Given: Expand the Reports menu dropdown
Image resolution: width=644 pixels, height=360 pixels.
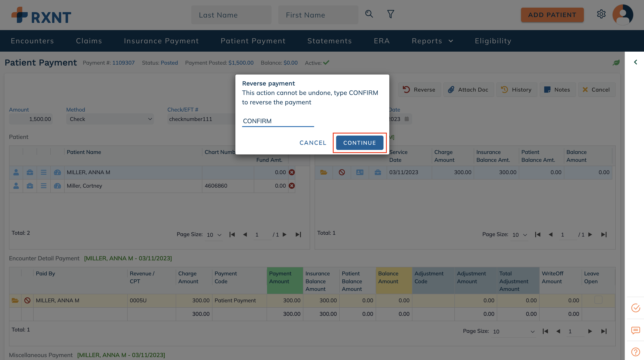Looking at the screenshot, I should click(x=432, y=41).
